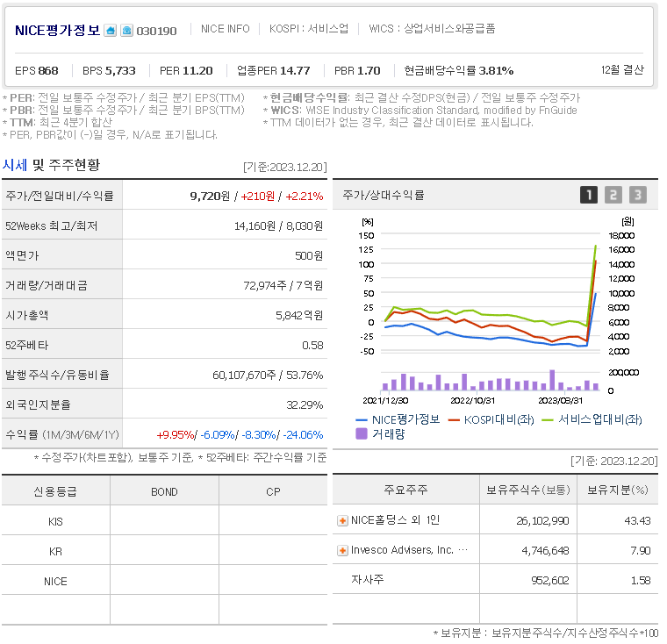Click 신용등급 column header
The height and width of the screenshot is (644, 667).
(x=55, y=491)
